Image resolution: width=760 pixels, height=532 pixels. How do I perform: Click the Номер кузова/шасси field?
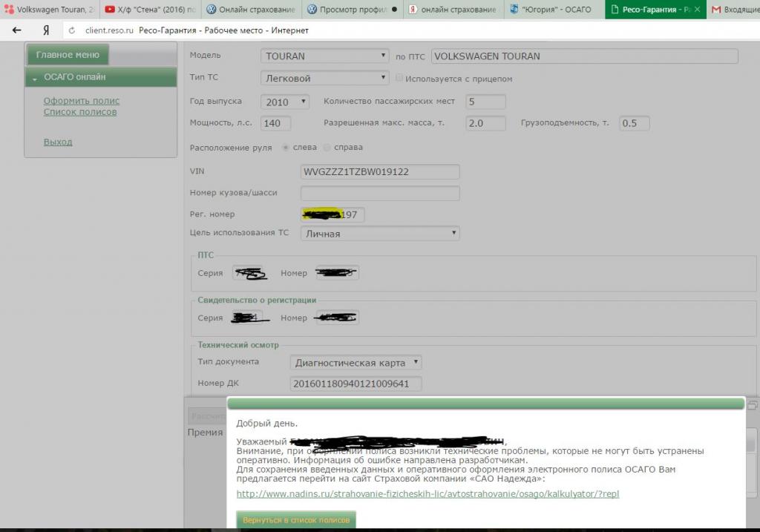click(x=380, y=194)
